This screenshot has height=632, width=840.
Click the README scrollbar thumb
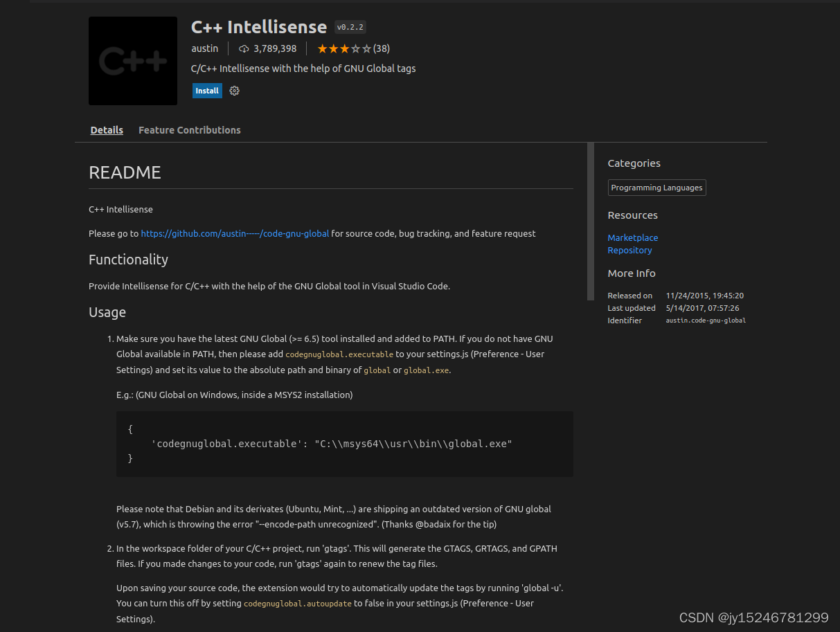click(591, 221)
